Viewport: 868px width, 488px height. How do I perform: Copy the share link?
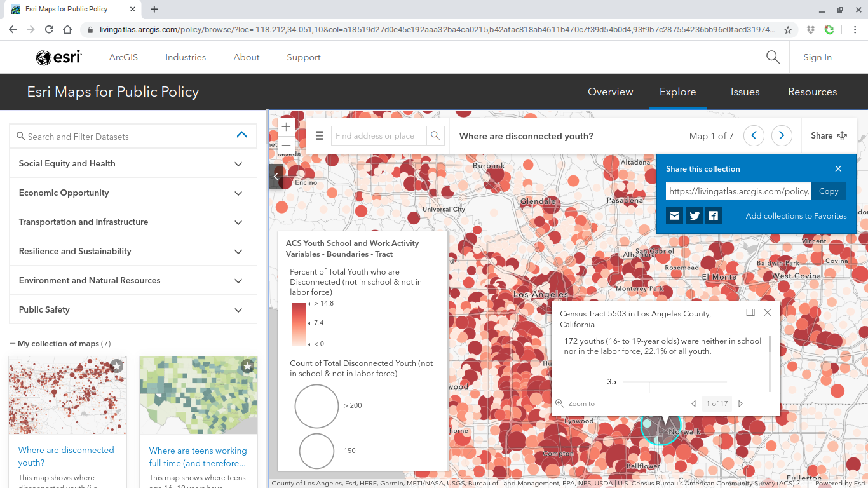tap(829, 191)
